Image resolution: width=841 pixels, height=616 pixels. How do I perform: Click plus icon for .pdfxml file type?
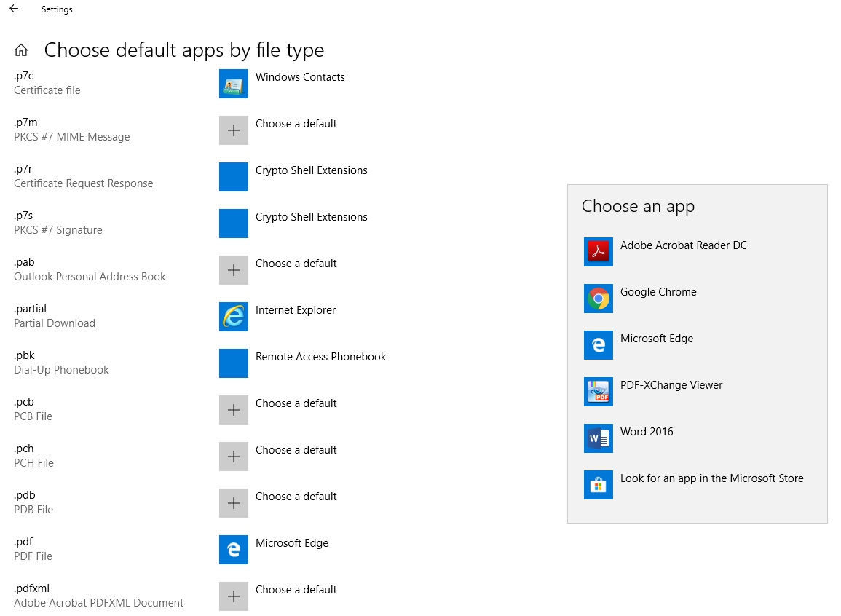[x=233, y=596]
